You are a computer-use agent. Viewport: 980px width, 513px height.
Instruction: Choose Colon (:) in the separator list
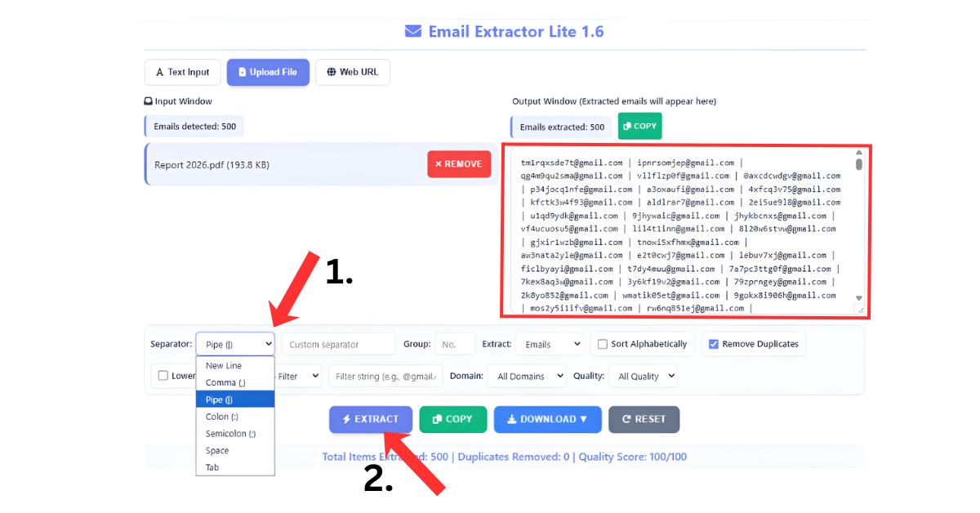(235, 417)
